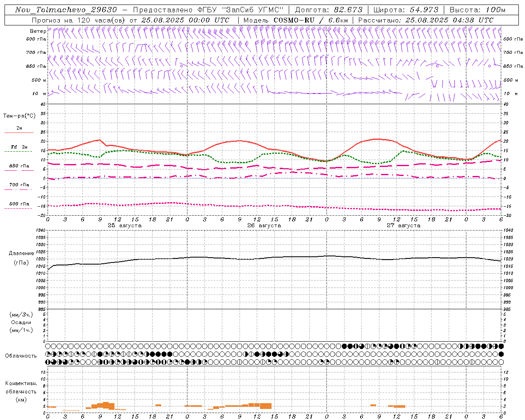The height and width of the screenshot is (420, 525).
Task: Click the Высота: 100м value
Action: click(477, 10)
